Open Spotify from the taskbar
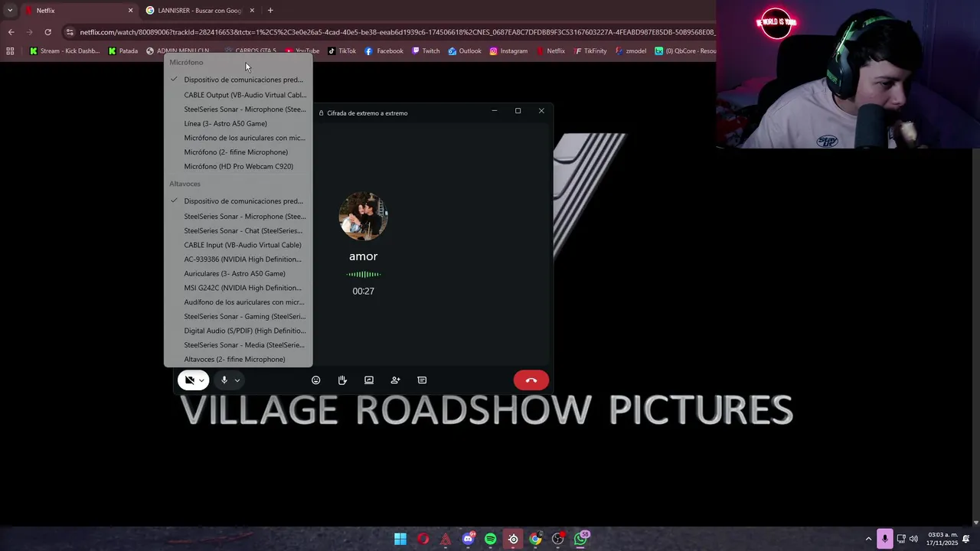 tap(491, 539)
